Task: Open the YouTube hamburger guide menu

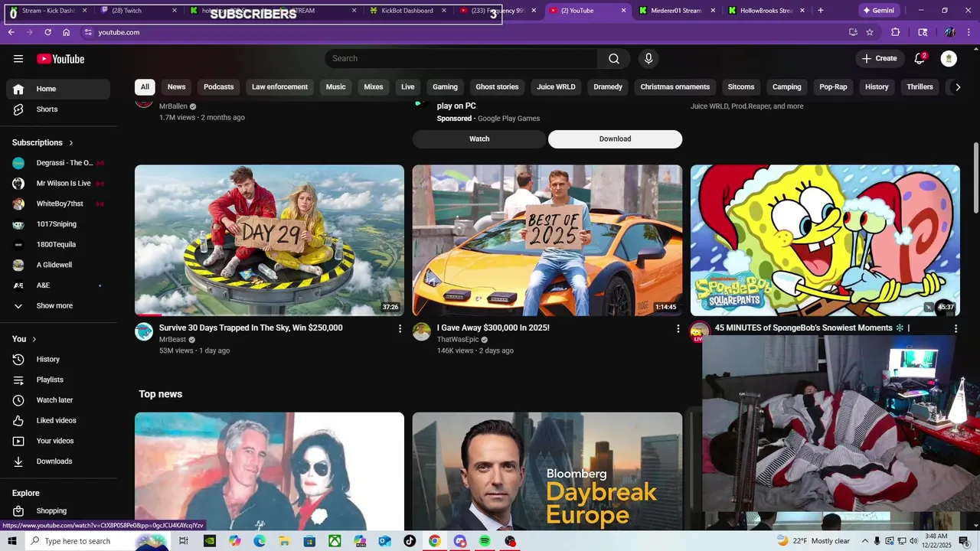Action: [18, 59]
